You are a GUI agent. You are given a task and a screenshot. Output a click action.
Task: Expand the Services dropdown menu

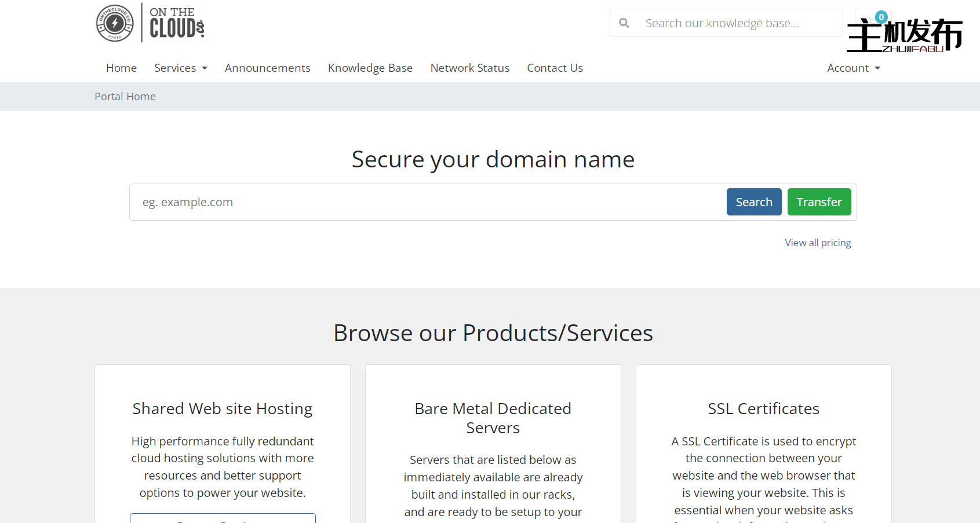click(x=180, y=68)
